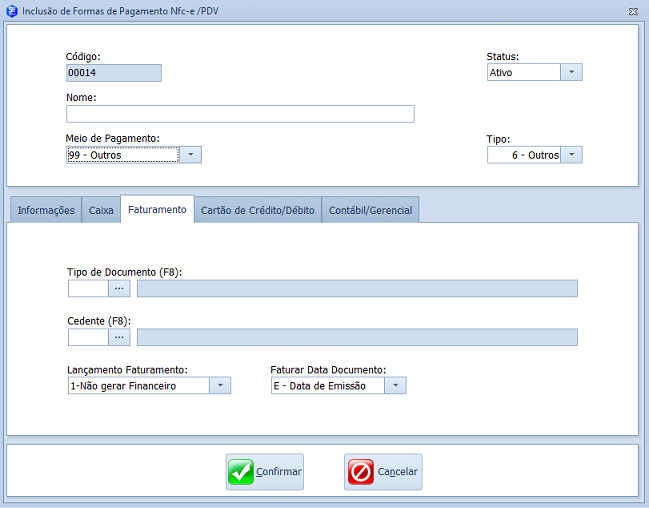Open the Cartão de Crédito/Débito tab
This screenshot has height=508, width=649.
[258, 211]
